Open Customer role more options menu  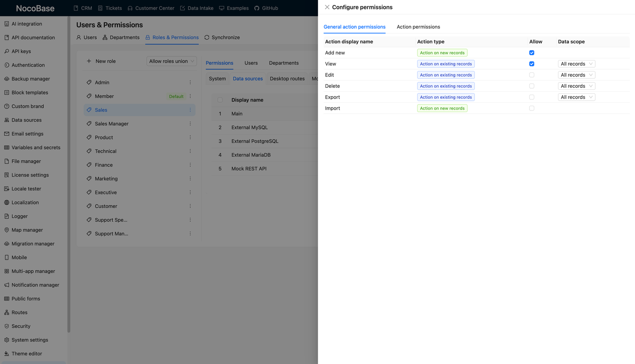coord(190,206)
